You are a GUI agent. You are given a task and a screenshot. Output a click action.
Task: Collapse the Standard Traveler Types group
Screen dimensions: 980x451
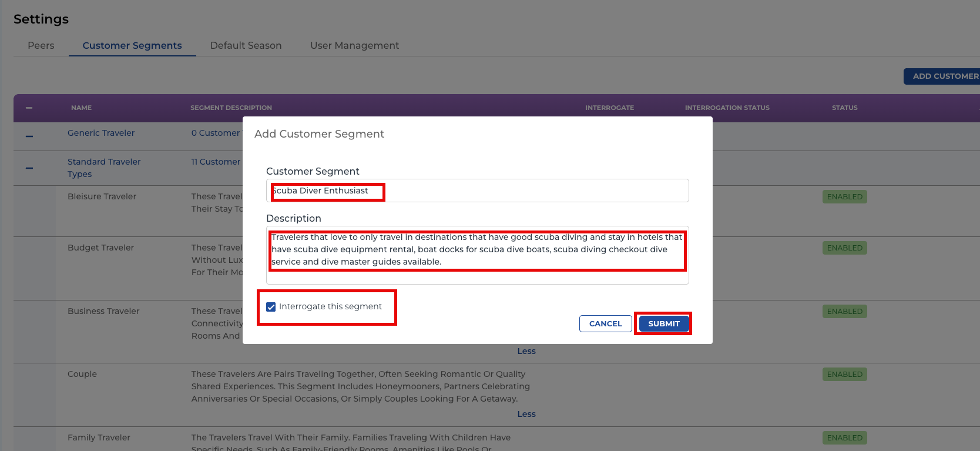29,168
